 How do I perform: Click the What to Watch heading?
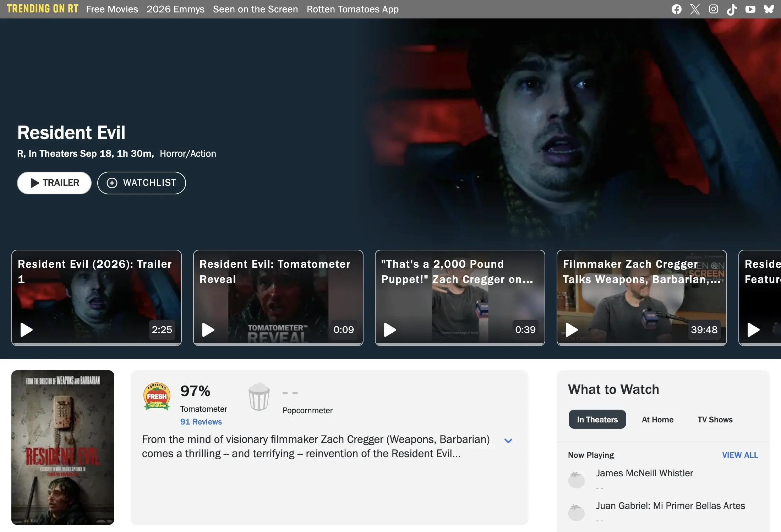click(x=613, y=389)
